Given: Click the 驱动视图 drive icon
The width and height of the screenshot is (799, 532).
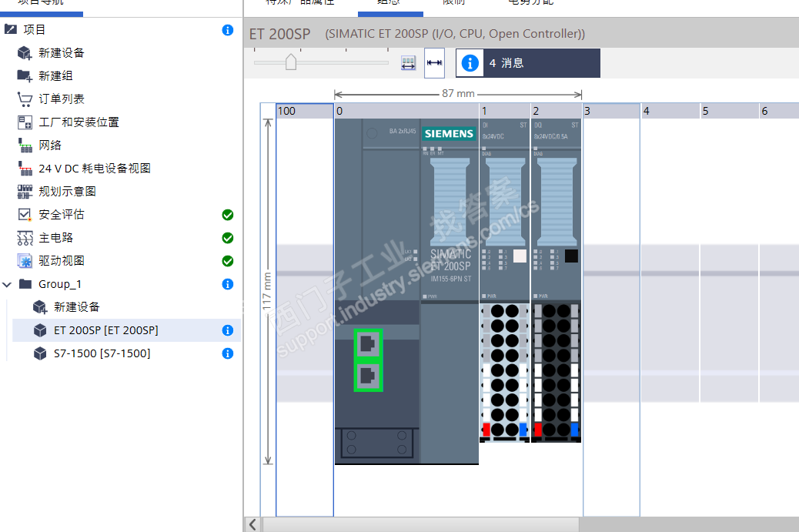Looking at the screenshot, I should 25,261.
